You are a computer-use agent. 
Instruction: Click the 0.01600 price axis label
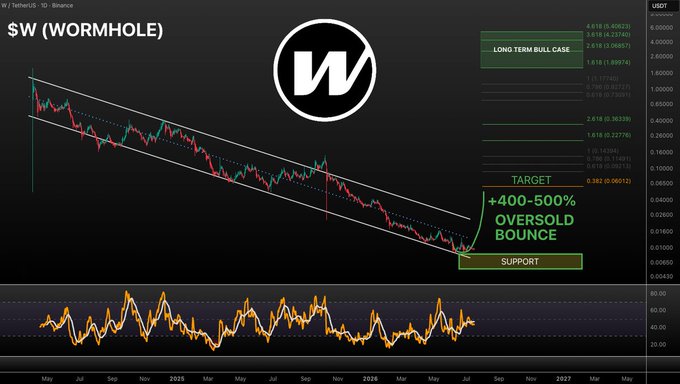click(x=661, y=231)
